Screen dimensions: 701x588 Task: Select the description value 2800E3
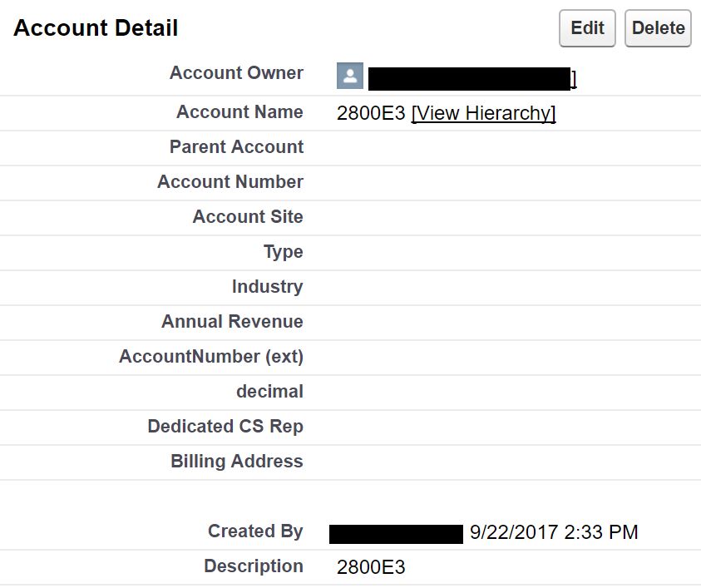pos(371,567)
